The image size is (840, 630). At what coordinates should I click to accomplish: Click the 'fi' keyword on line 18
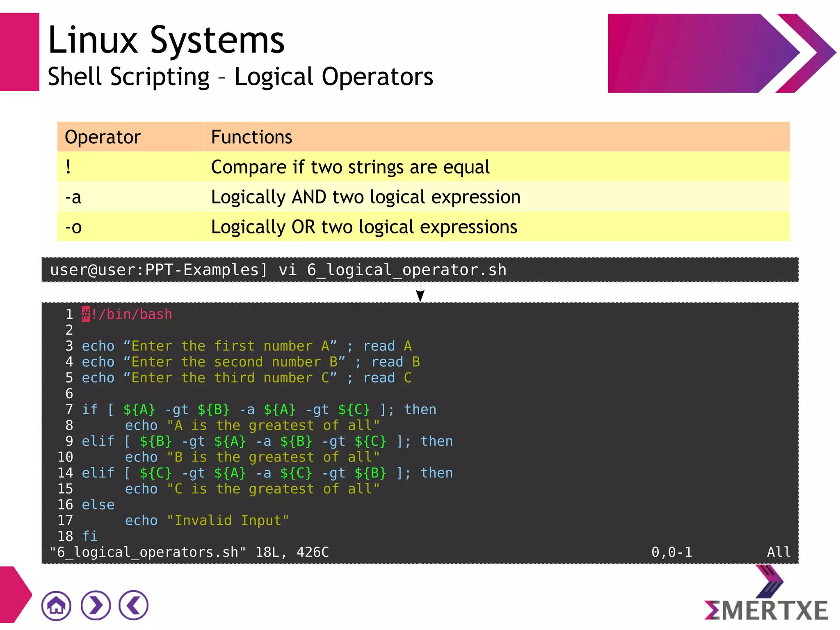click(90, 536)
